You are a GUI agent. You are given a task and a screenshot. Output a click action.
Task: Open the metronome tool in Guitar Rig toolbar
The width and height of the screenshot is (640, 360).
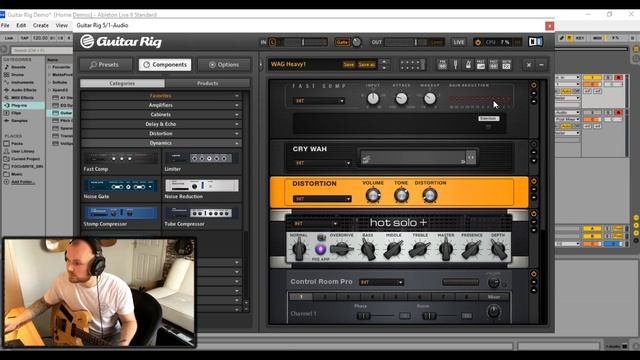[468, 64]
